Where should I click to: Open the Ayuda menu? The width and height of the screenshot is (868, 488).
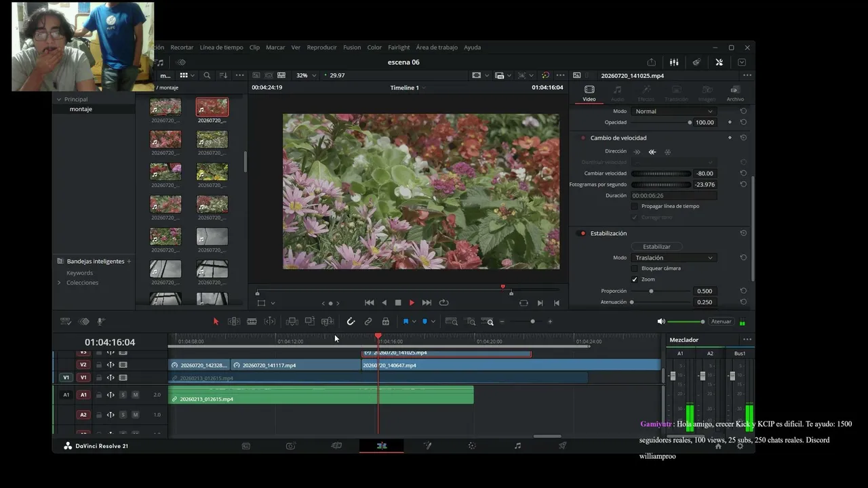472,47
